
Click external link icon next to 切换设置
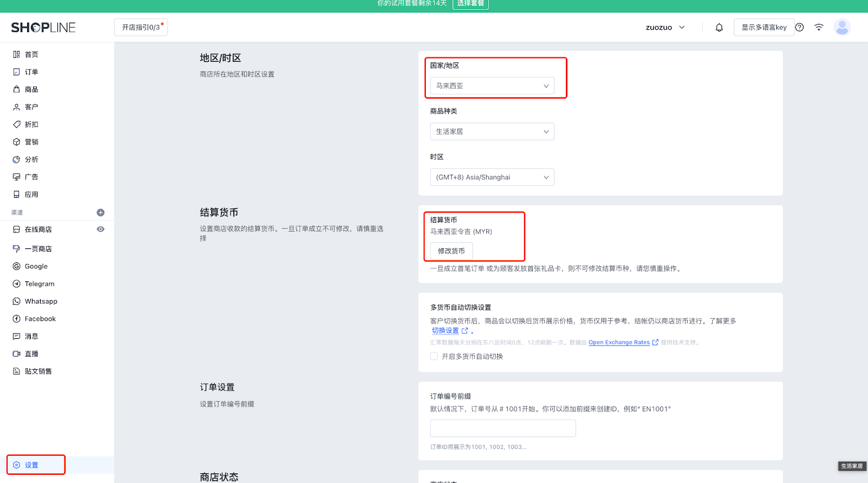pyautogui.click(x=465, y=330)
